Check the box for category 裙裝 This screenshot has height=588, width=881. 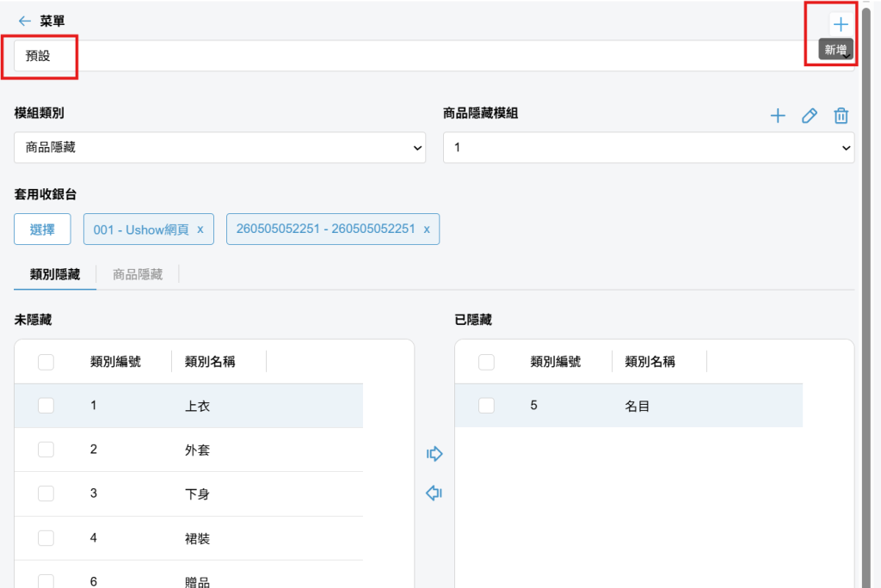coord(46,538)
